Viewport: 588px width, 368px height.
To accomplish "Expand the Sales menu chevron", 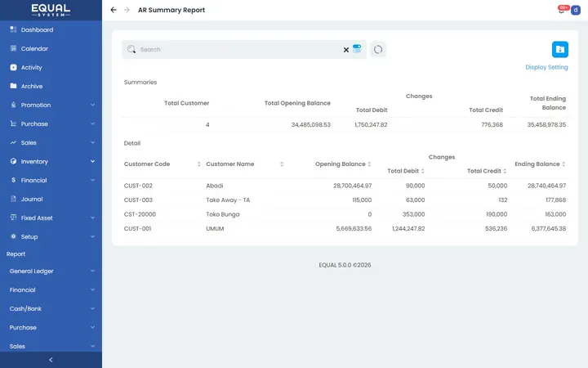I will [x=92, y=142].
